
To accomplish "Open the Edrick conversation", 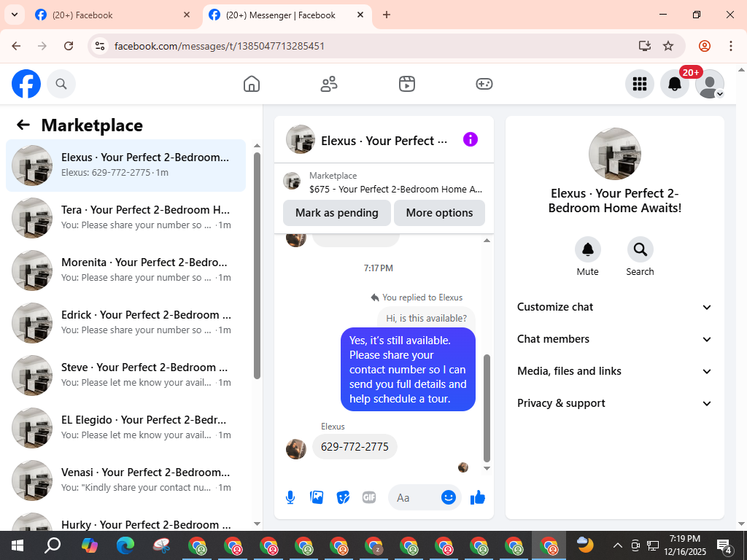I will coord(125,322).
